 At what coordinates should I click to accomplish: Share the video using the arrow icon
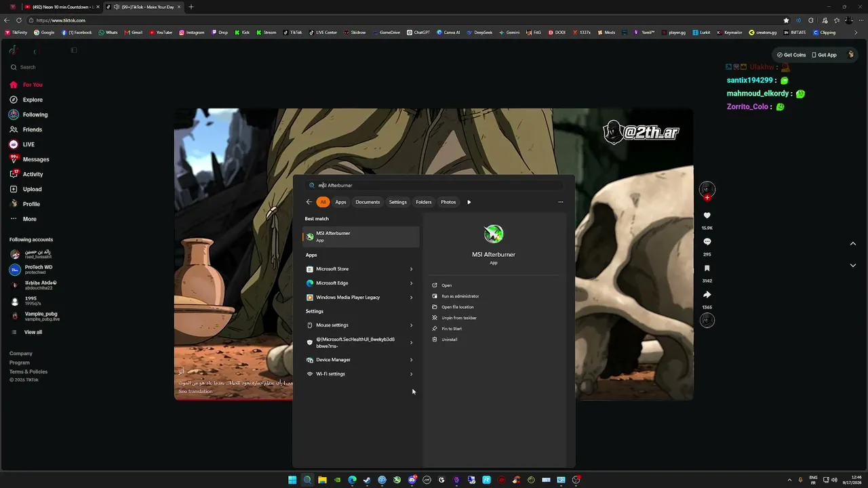click(707, 295)
